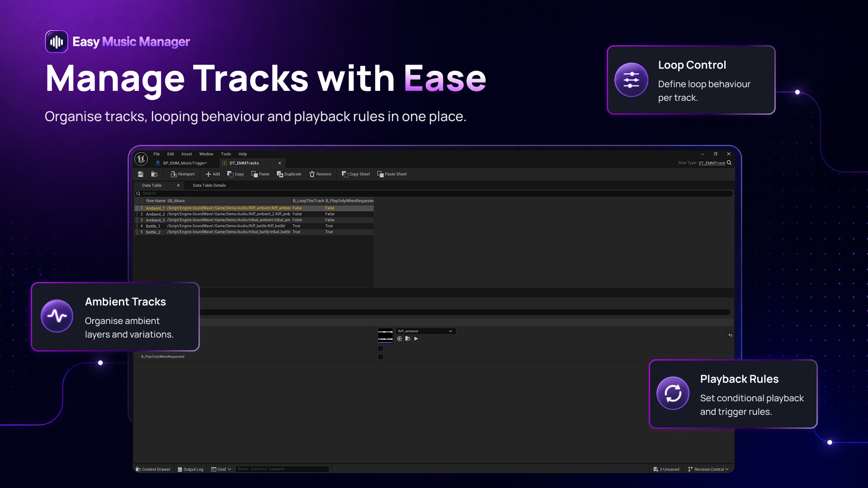Remove the selected row with the trash button
The image size is (868, 488).
click(320, 174)
